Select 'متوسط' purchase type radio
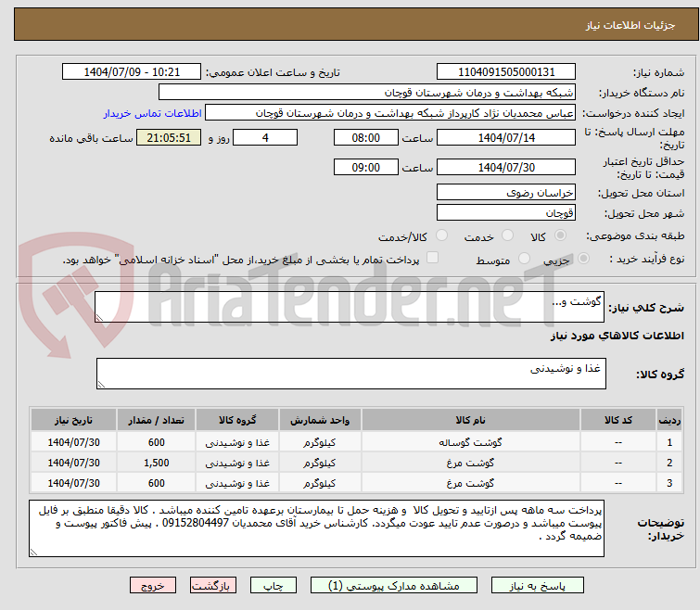This screenshot has width=700, height=610. [525, 260]
